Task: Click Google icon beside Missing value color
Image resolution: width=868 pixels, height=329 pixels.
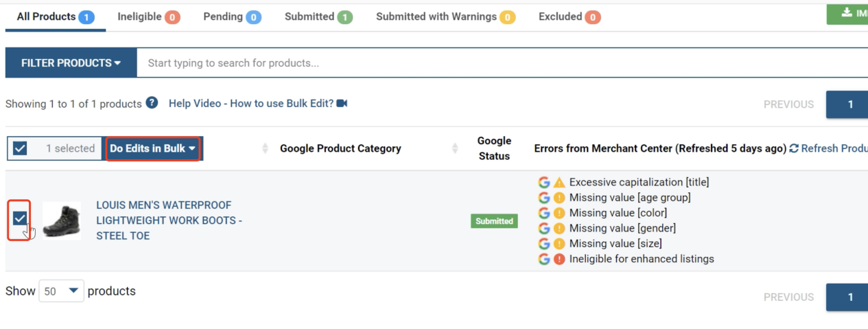Action: click(x=544, y=213)
